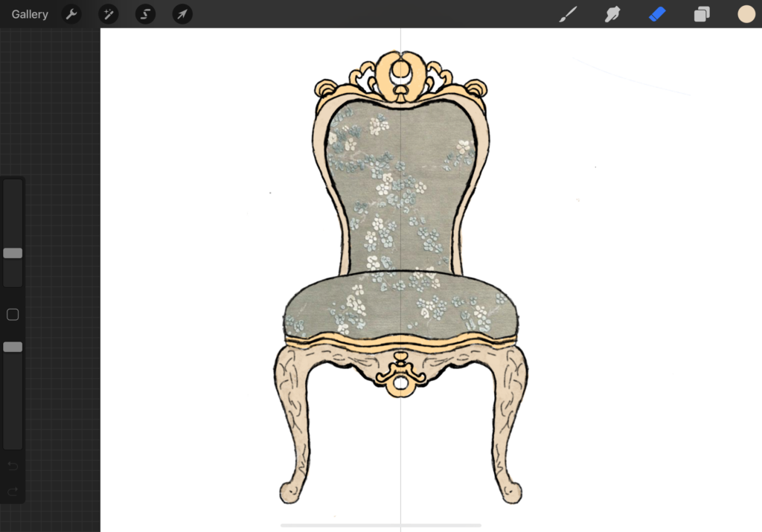The image size is (762, 532).
Task: Open the Layers panel
Action: (x=702, y=14)
